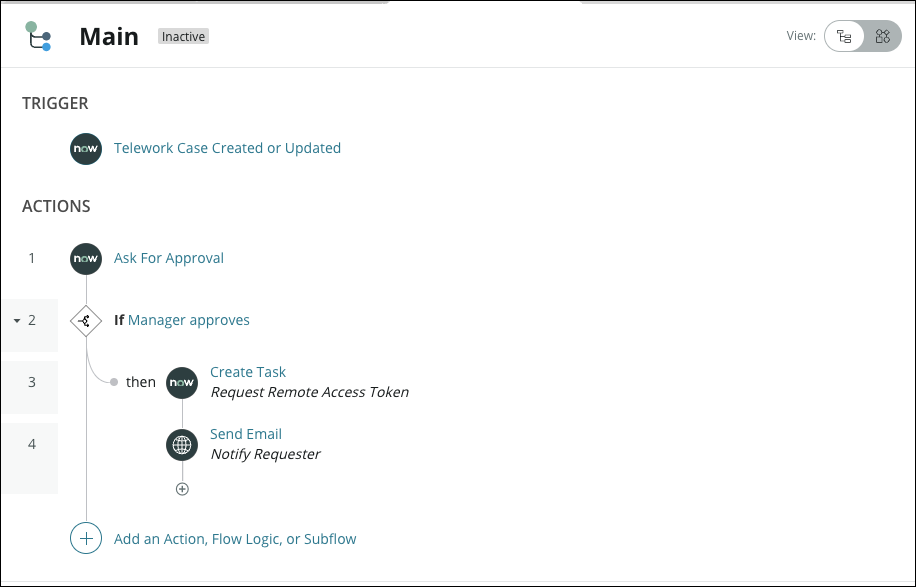Click the Inactive status badge
This screenshot has width=916, height=587.
pyautogui.click(x=183, y=37)
